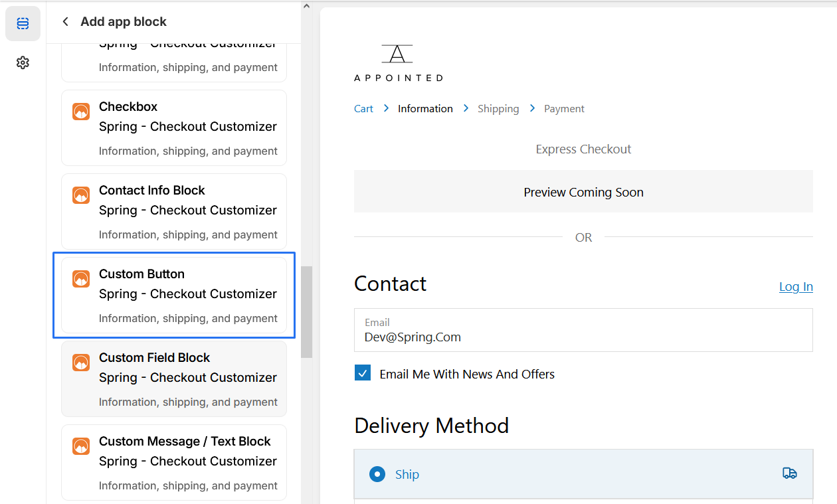This screenshot has height=504, width=837.
Task: Go to Cart breadcrumb link
Action: click(363, 109)
